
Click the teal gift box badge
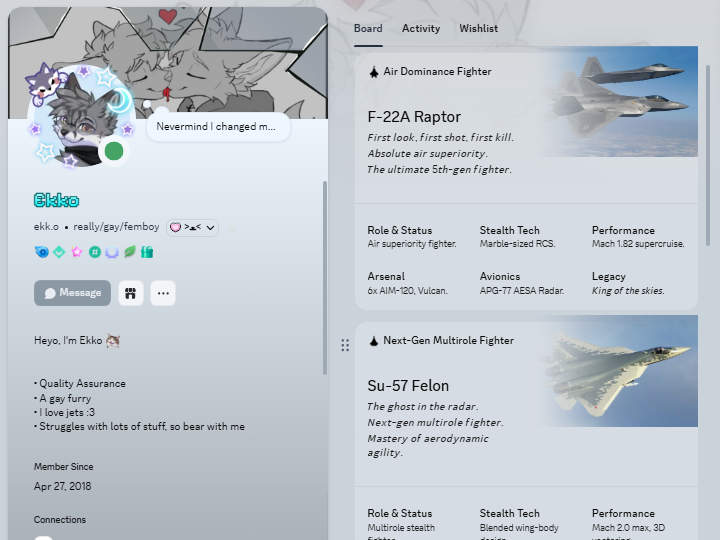click(147, 252)
